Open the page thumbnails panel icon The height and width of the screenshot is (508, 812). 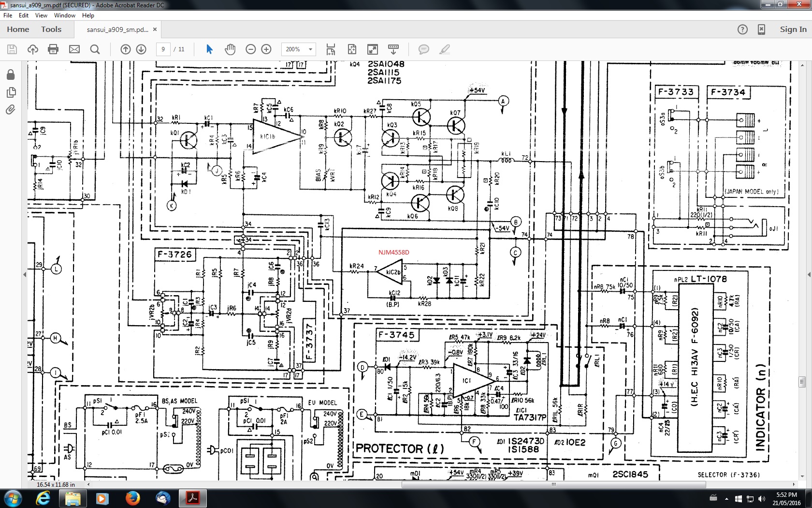click(11, 92)
